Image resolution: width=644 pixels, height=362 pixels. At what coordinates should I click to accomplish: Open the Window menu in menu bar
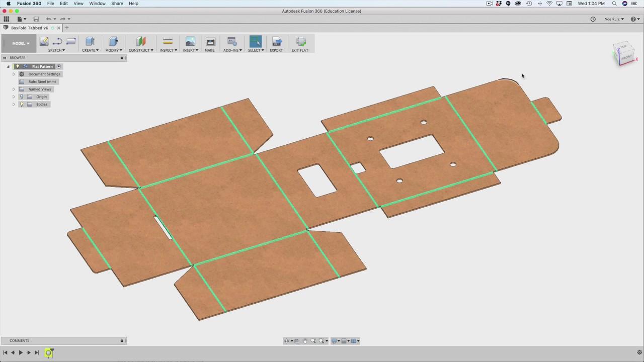point(97,4)
